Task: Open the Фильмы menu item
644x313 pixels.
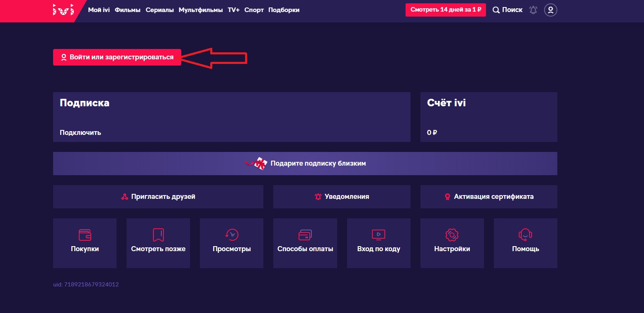Action: point(128,10)
